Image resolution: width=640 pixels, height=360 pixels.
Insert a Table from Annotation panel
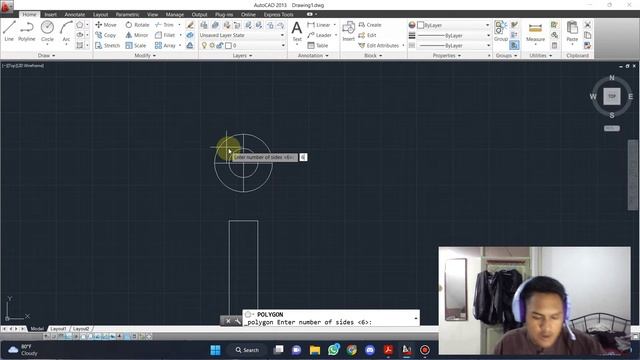[x=318, y=45]
